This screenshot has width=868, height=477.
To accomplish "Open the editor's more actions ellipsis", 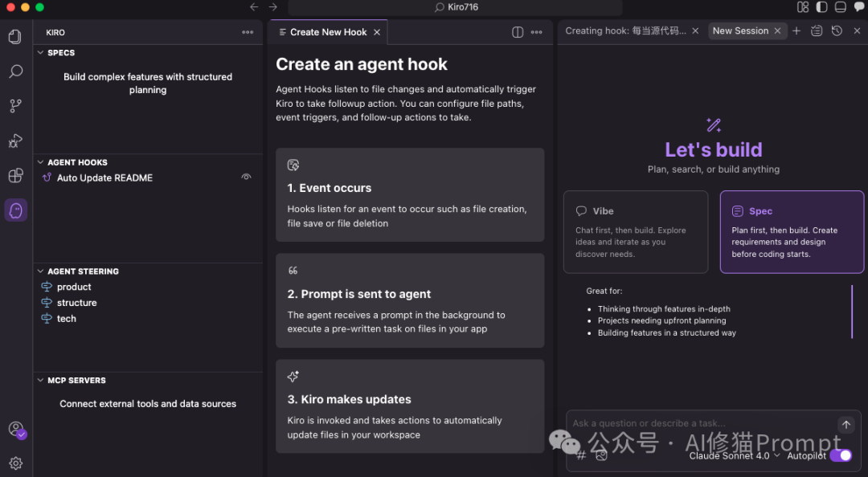I will tap(536, 32).
